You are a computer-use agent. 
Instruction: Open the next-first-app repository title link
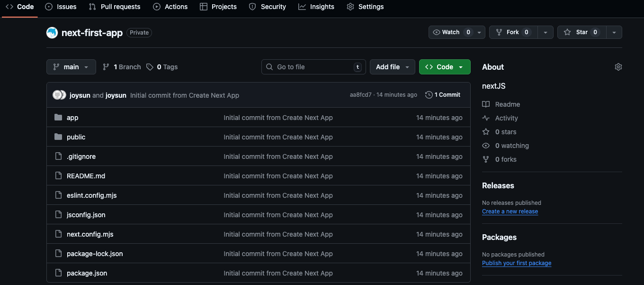[x=92, y=33]
